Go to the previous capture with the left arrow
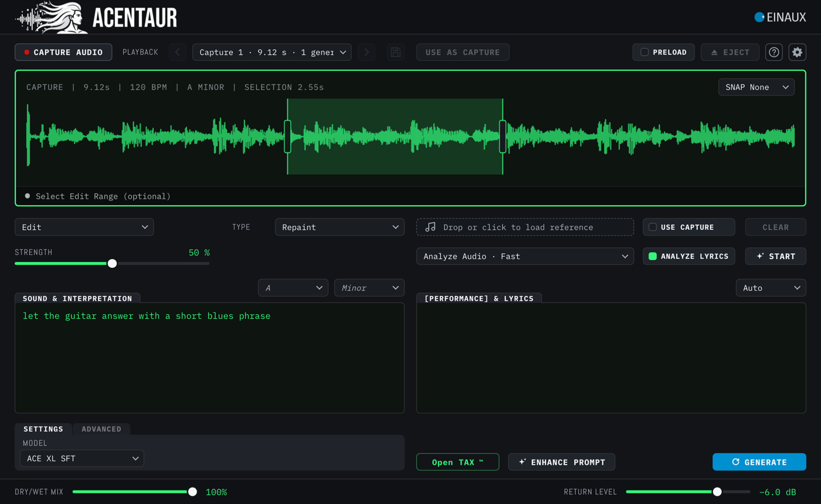This screenshot has width=821, height=504. (178, 52)
